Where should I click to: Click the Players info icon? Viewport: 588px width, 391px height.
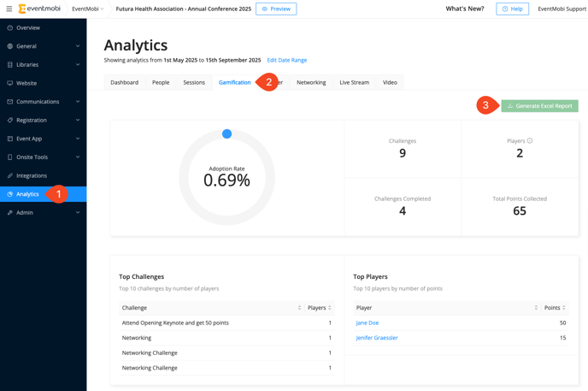[530, 140]
